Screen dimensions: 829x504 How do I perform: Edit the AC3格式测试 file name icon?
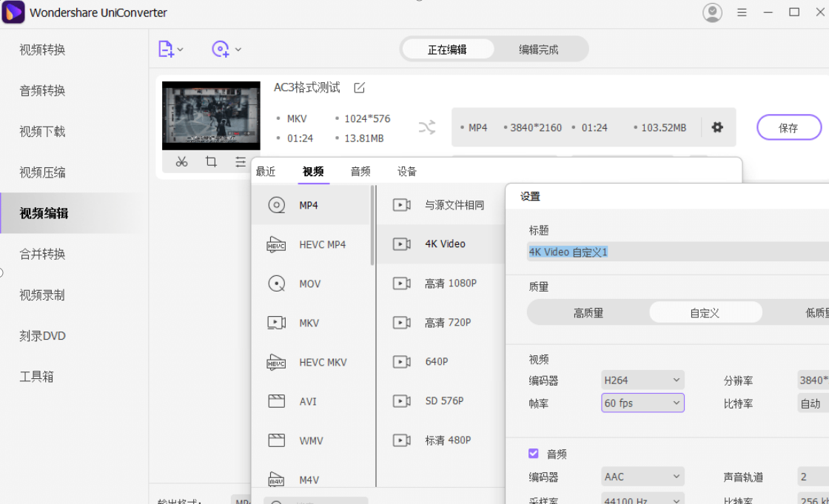coord(360,88)
